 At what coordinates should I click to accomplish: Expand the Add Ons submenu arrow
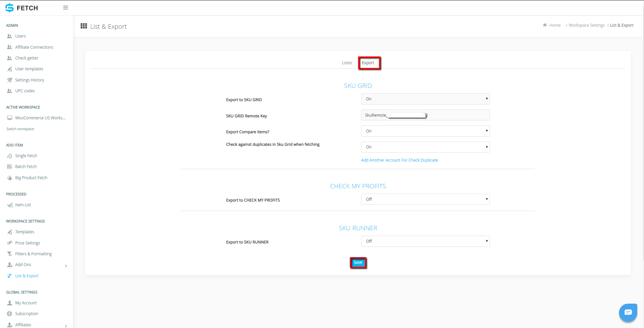[x=66, y=266]
